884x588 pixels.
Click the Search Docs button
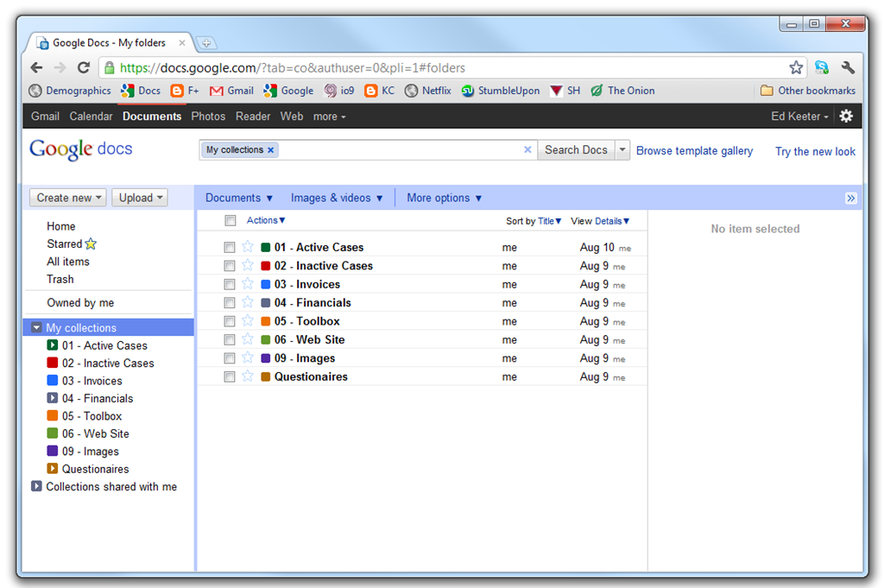pyautogui.click(x=576, y=150)
